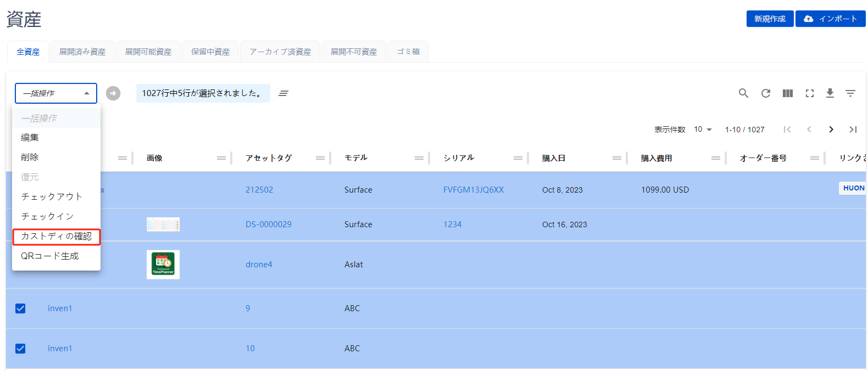Open the 一括操作 bulk action dropdown
The image size is (868, 371).
click(x=55, y=93)
